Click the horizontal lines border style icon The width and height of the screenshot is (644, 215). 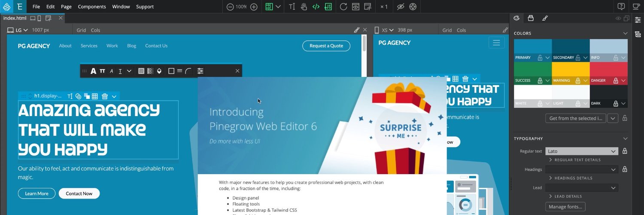click(x=179, y=71)
